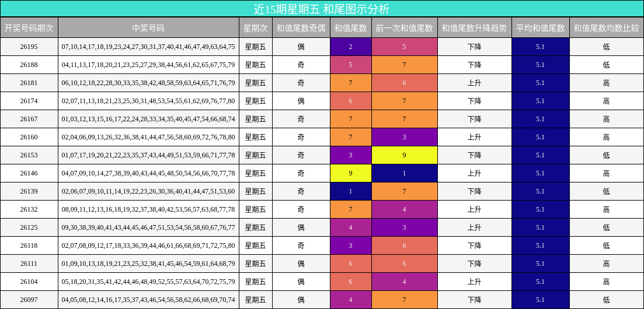Select draw period 26104
This screenshot has height=309, width=644.
(x=29, y=282)
